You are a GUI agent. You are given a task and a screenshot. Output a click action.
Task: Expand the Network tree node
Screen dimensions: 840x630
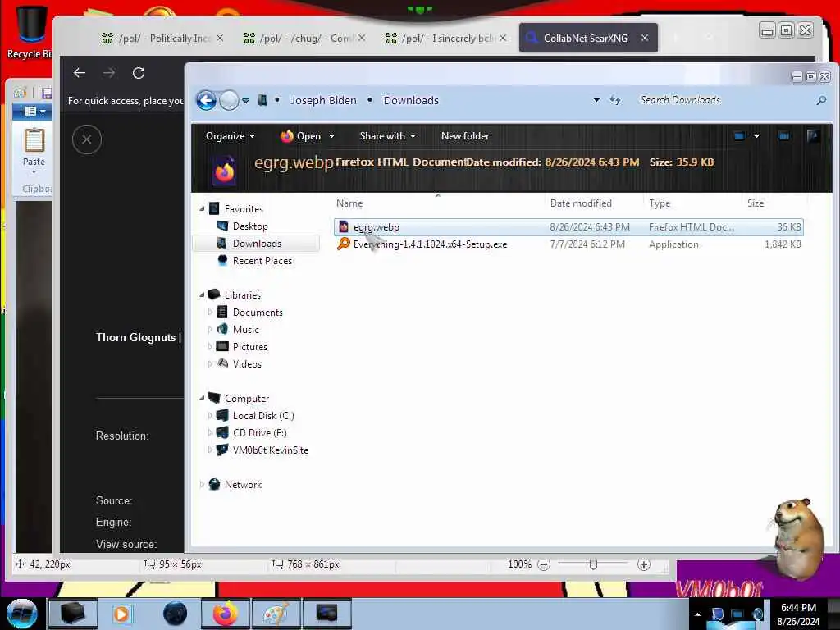point(202,484)
